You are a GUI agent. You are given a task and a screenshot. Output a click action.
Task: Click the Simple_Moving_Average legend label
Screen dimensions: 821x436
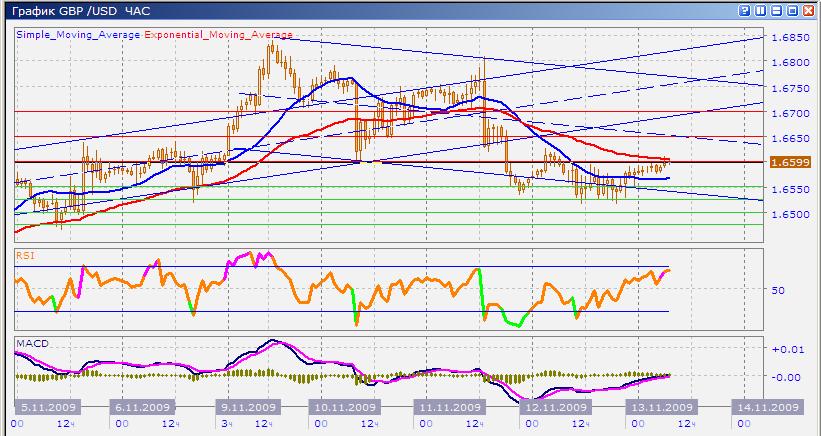tap(79, 35)
